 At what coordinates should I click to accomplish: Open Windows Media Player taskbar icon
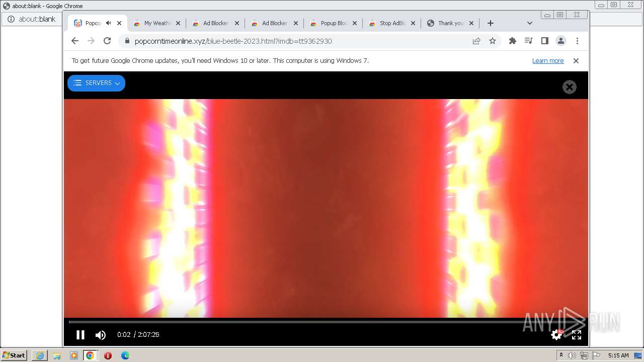[74, 355]
